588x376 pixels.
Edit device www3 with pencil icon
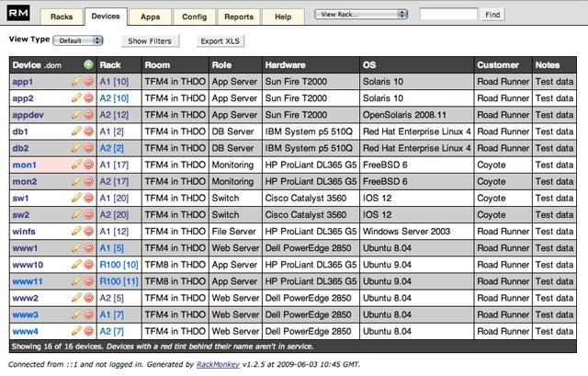coord(76,314)
